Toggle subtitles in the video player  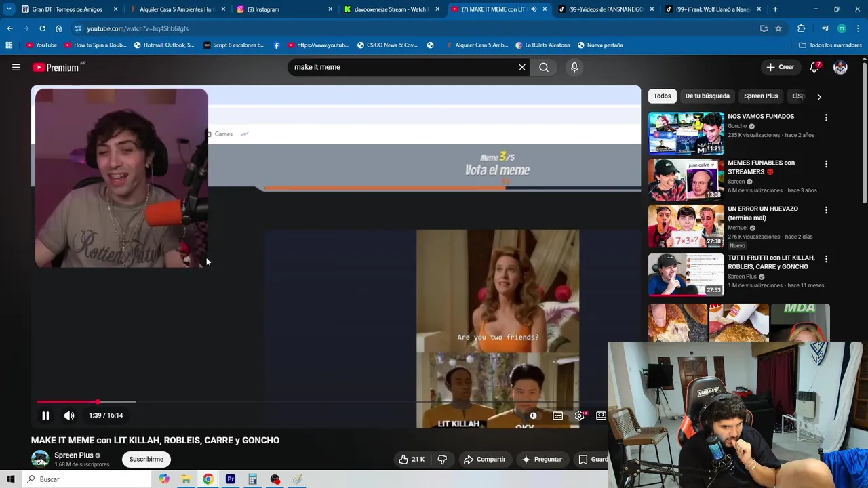click(557, 415)
